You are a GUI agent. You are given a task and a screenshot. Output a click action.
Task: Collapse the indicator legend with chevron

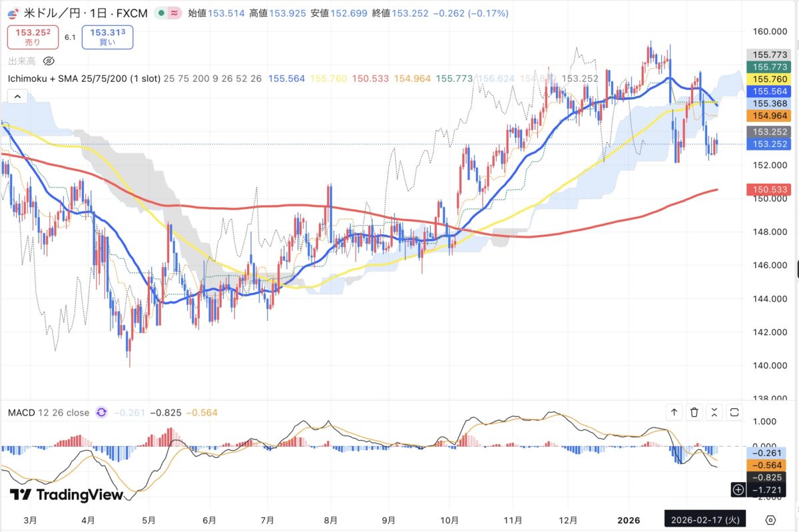(17, 97)
